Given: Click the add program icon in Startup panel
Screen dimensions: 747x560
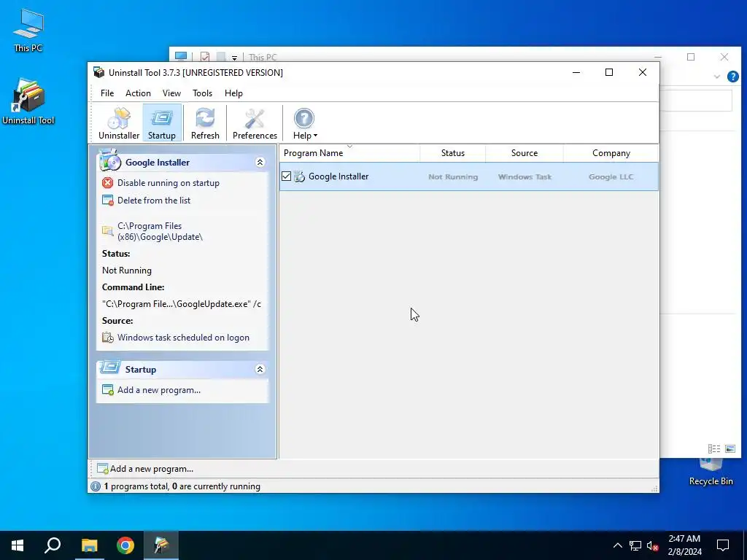Looking at the screenshot, I should (108, 390).
